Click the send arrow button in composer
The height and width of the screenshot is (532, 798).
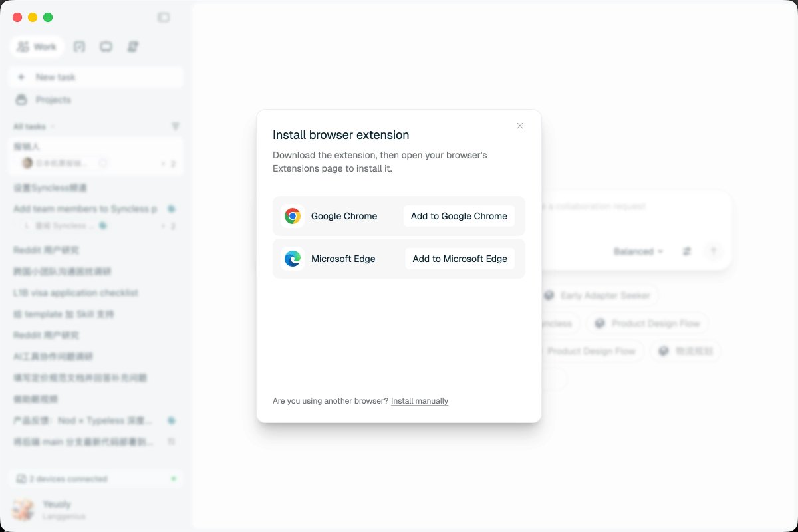coord(714,251)
